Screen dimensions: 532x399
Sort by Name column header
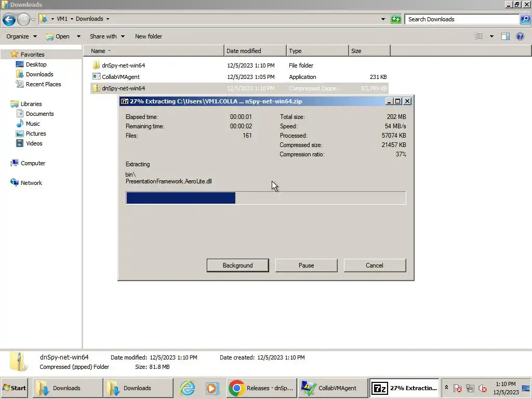(x=154, y=51)
